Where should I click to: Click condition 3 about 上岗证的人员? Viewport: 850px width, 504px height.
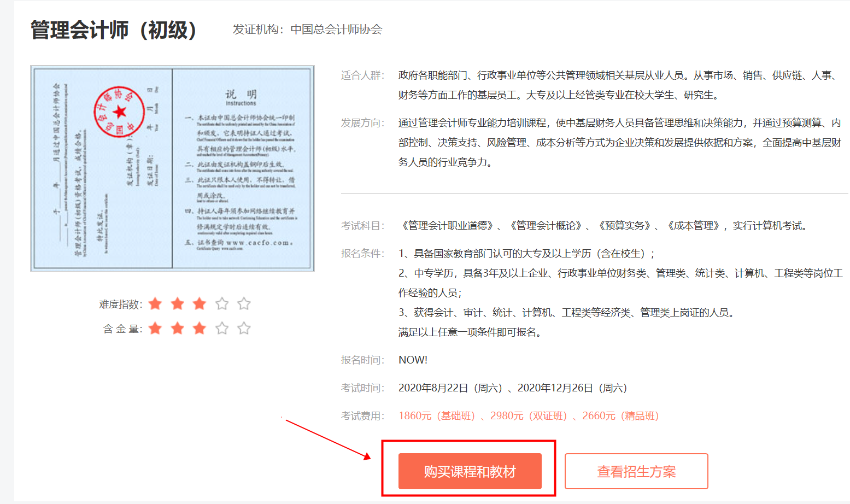click(x=567, y=313)
